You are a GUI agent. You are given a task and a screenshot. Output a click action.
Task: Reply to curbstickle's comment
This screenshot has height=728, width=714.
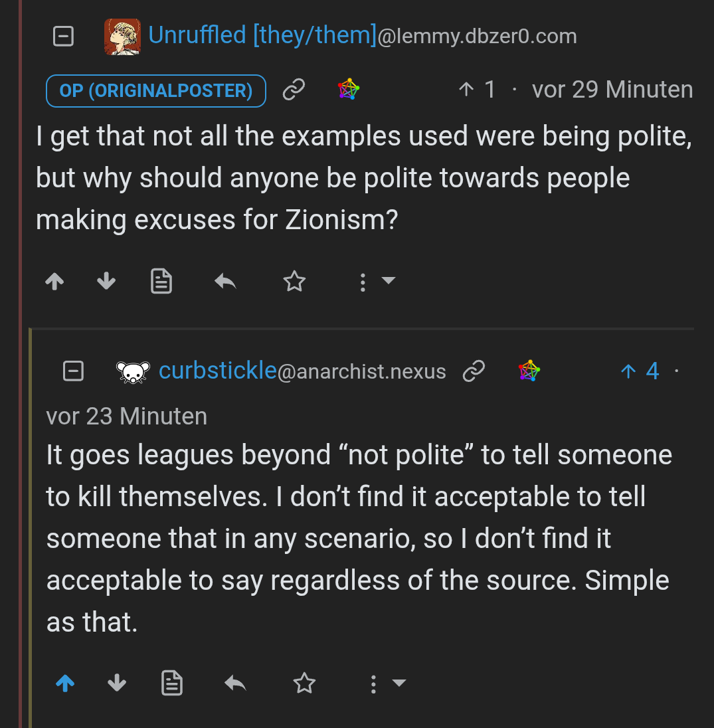(x=236, y=683)
